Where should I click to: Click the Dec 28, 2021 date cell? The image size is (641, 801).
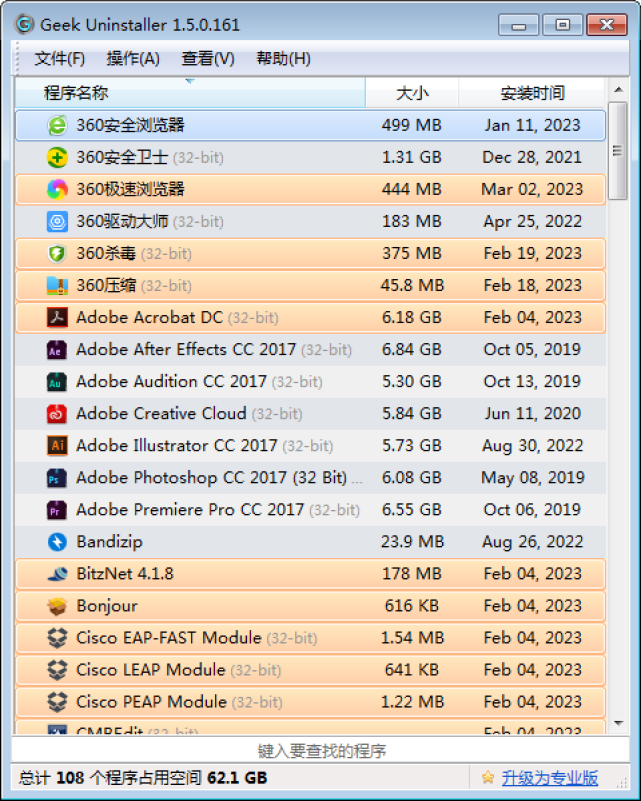pos(532,157)
